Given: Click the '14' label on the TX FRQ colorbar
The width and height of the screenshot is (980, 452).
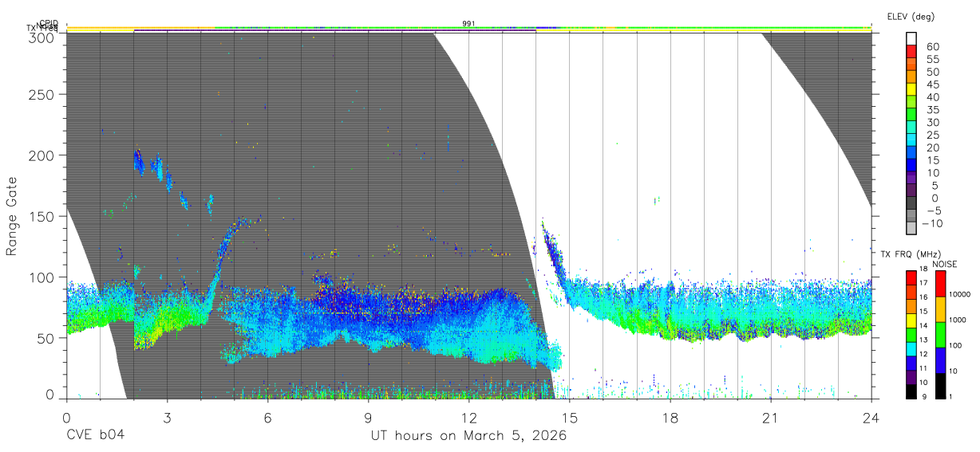Looking at the screenshot, I should [x=924, y=325].
